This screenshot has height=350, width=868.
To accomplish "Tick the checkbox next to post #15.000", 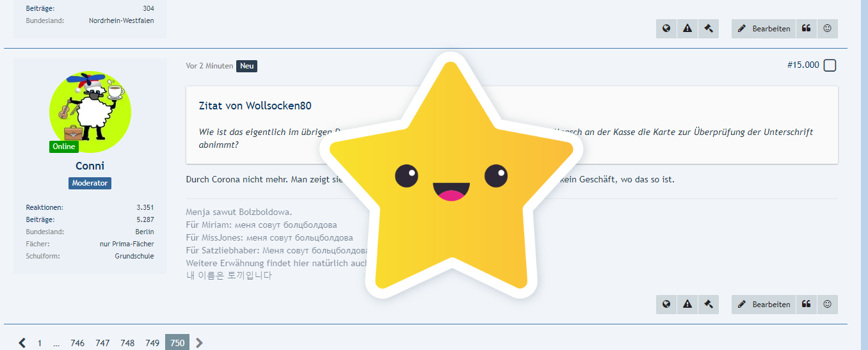I will [830, 65].
